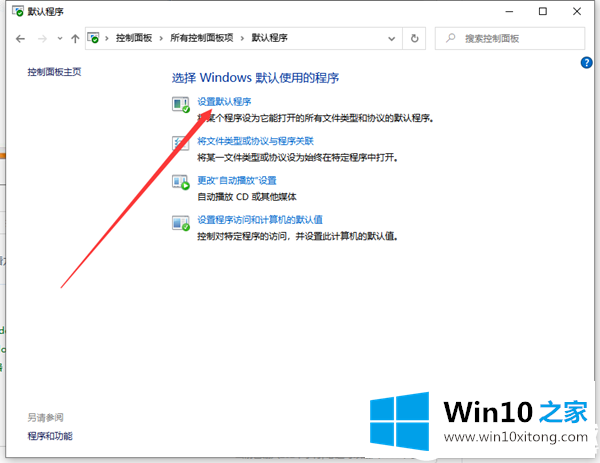Close the 默认程序 window
The width and height of the screenshot is (600, 463).
[x=577, y=11]
